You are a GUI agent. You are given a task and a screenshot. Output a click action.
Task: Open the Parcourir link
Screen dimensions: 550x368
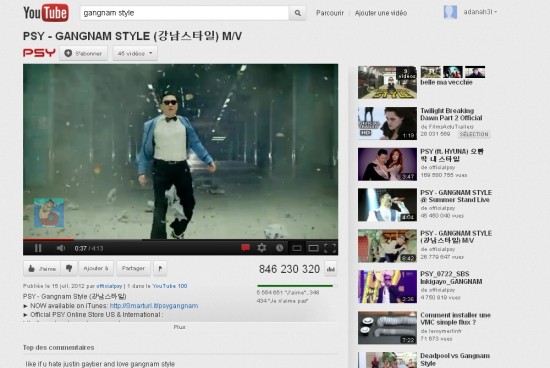click(330, 13)
